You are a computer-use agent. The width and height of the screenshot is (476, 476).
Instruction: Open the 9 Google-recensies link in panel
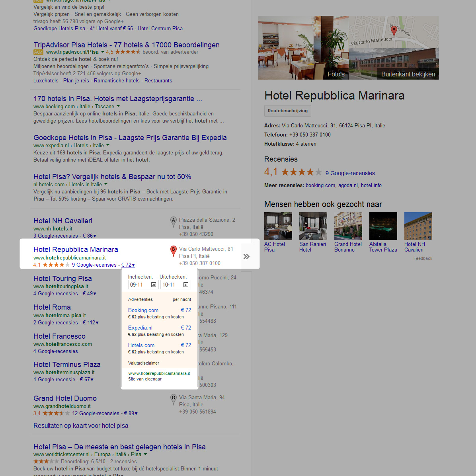pos(350,173)
